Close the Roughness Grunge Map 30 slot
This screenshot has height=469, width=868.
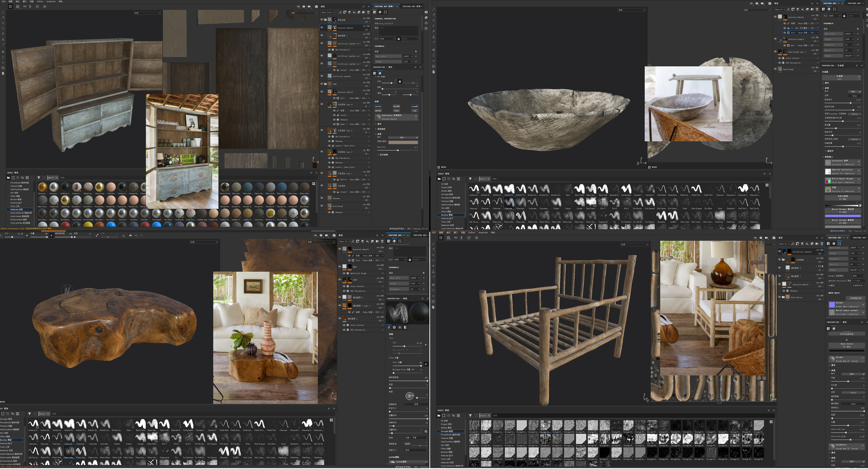click(863, 445)
